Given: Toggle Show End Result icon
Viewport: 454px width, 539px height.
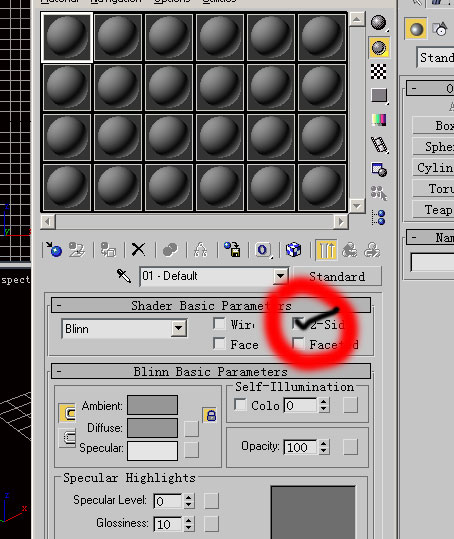Looking at the screenshot, I should tap(325, 250).
